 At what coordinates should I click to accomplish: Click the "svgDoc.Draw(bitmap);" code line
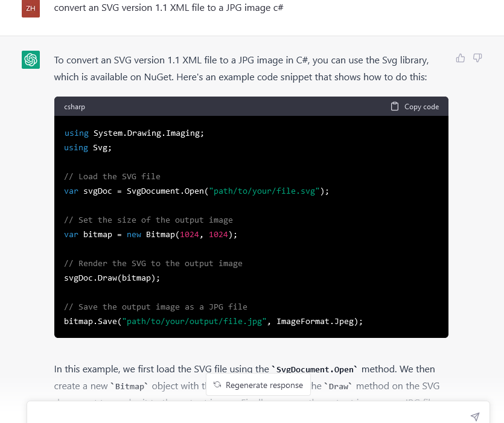112,278
